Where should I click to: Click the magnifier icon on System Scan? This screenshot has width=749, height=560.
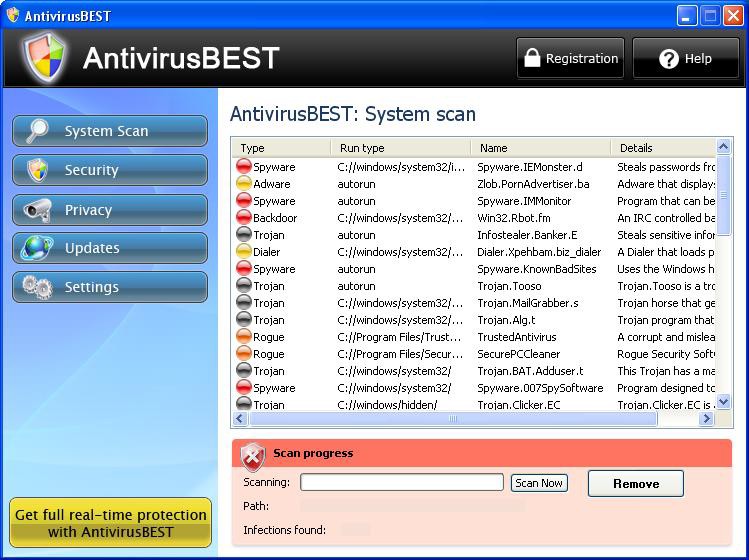37,131
